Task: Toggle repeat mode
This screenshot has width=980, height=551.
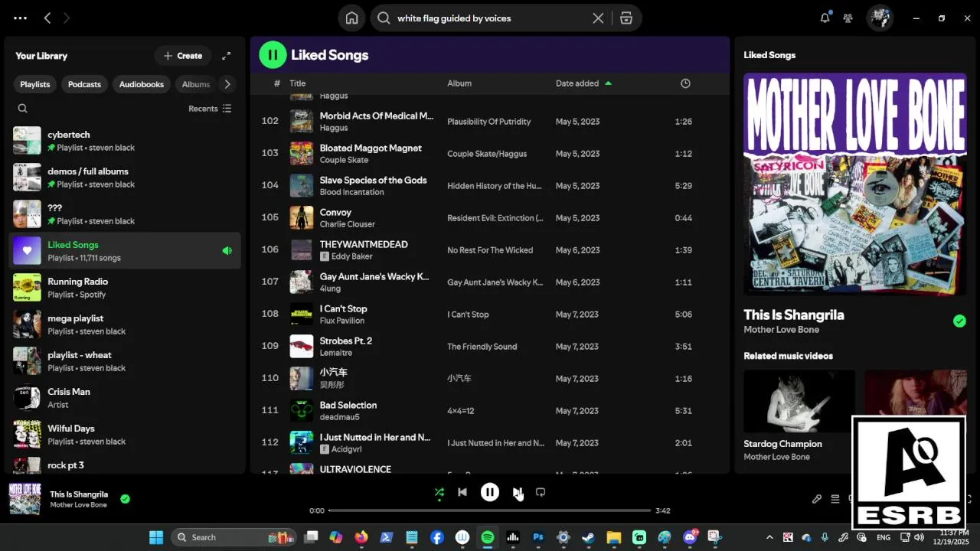Action: 541,492
